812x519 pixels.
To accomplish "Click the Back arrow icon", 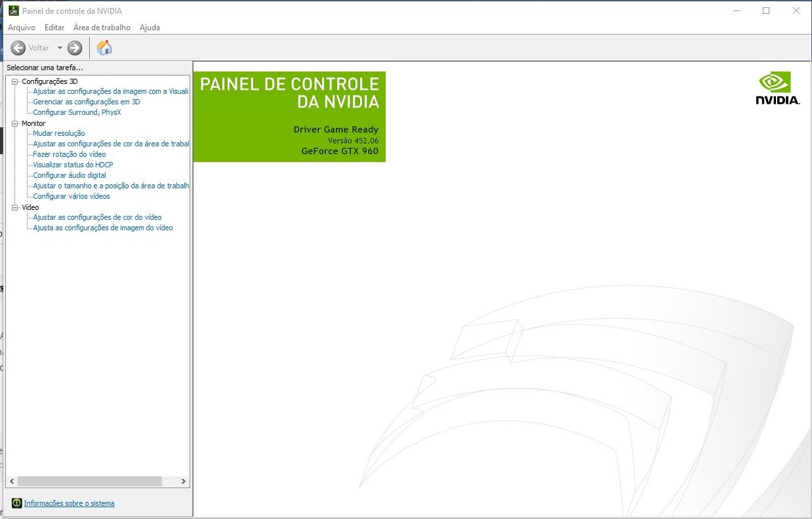I will tap(18, 48).
